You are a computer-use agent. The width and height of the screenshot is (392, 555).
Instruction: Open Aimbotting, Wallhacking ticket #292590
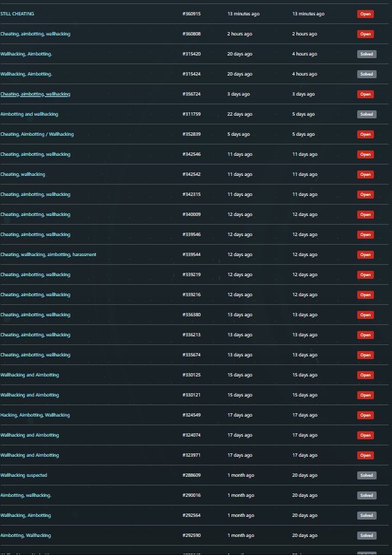click(25, 535)
